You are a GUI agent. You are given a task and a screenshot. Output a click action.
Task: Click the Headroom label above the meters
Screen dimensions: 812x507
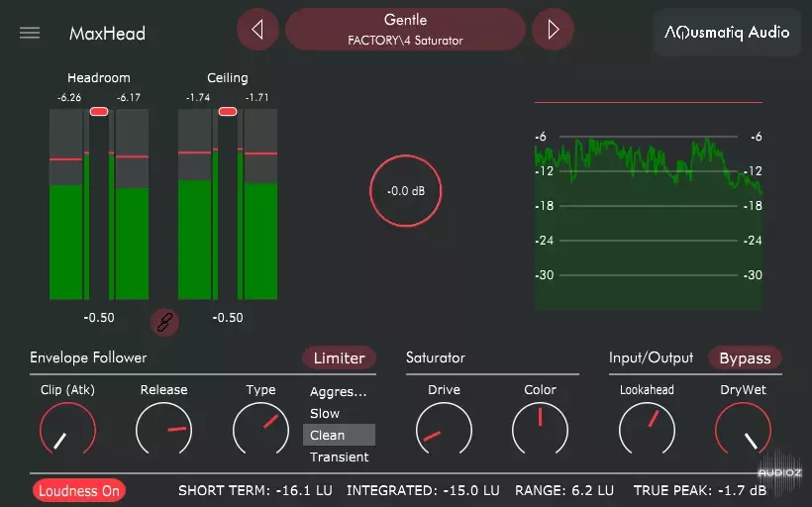[x=99, y=77]
